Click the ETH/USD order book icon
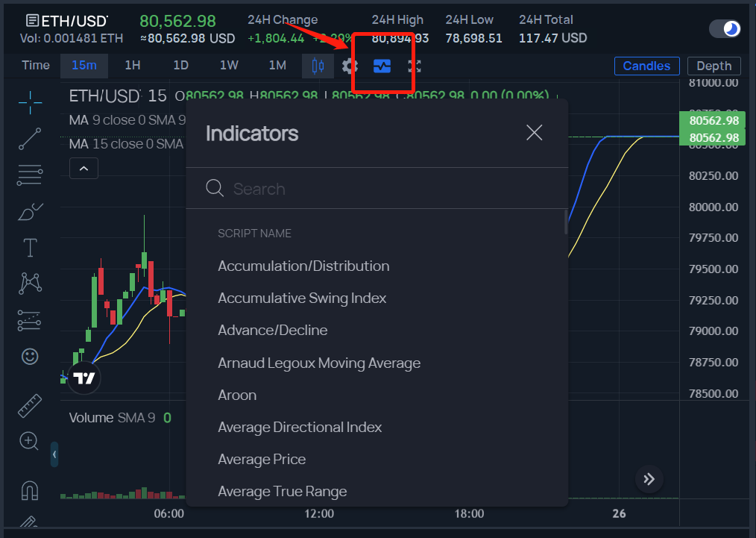This screenshot has height=538, width=756. pyautogui.click(x=32, y=21)
